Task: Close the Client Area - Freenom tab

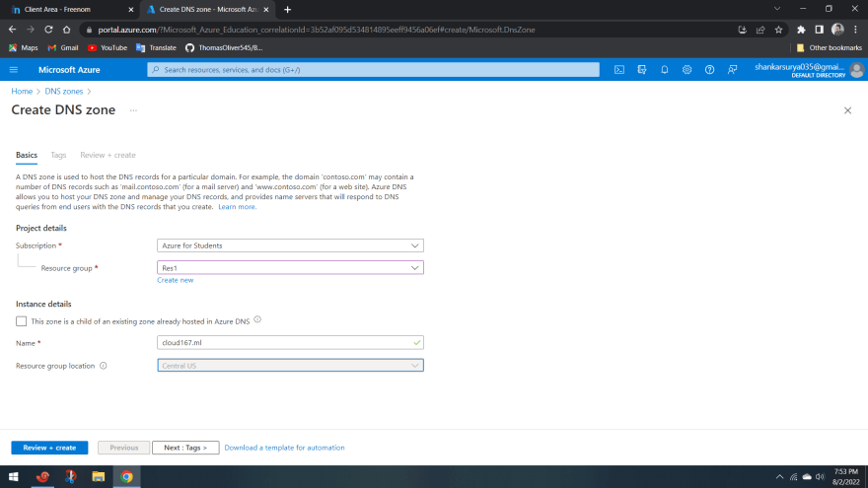Action: [130, 10]
